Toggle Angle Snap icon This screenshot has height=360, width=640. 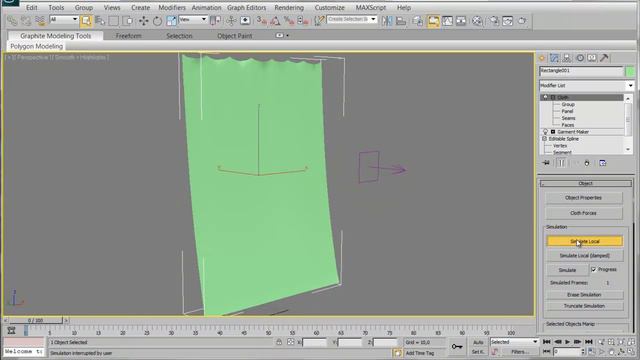(x=276, y=20)
